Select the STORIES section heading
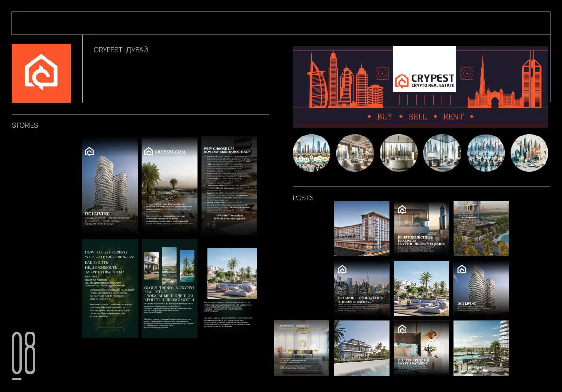Image resolution: width=562 pixels, height=392 pixels. point(25,125)
